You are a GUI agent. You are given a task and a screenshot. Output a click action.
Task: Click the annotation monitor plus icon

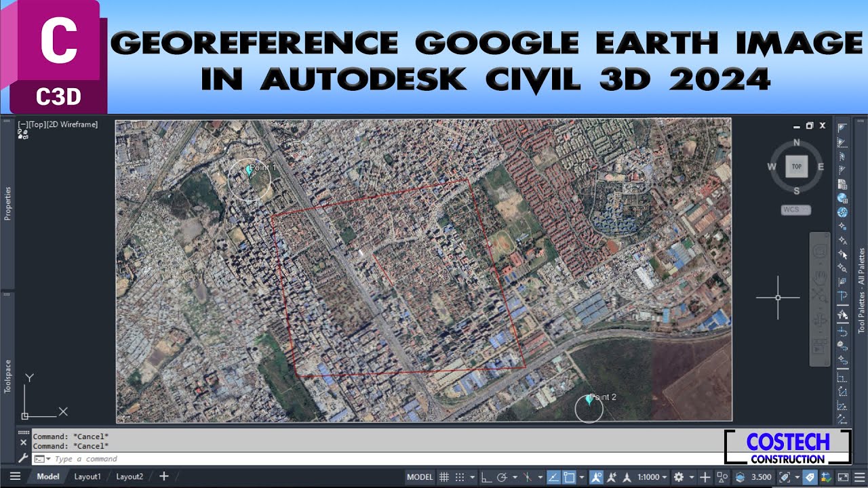tap(705, 477)
